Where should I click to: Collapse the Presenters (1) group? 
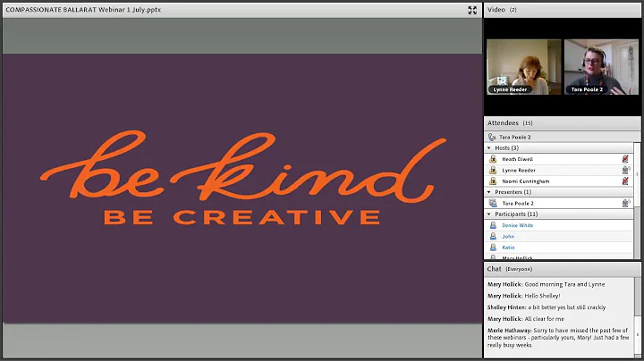(488, 192)
